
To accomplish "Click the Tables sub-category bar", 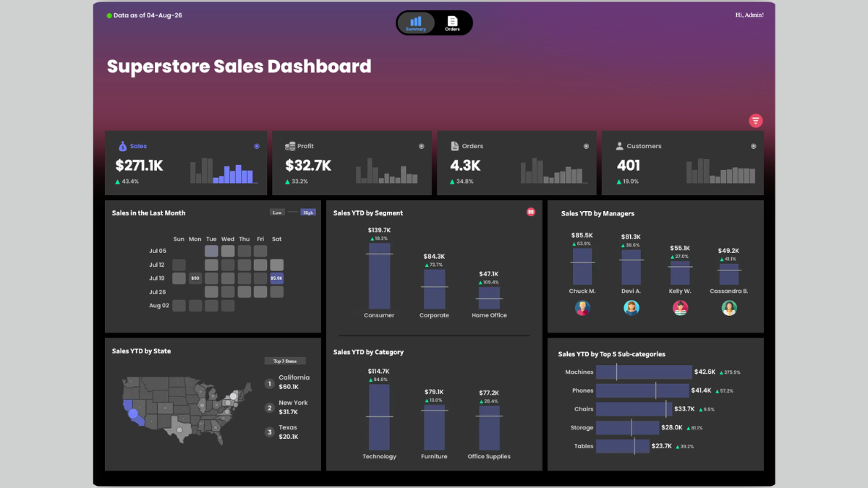I will [x=622, y=446].
